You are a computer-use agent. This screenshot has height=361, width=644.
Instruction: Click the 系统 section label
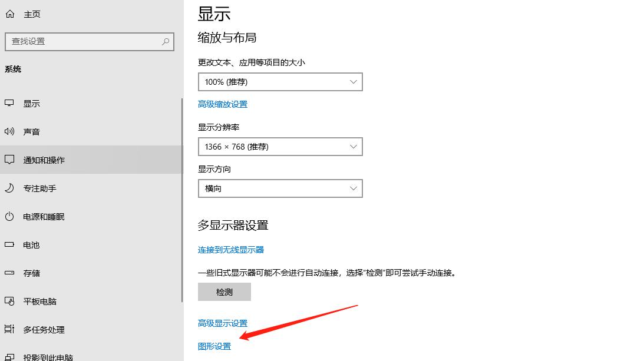coord(13,69)
